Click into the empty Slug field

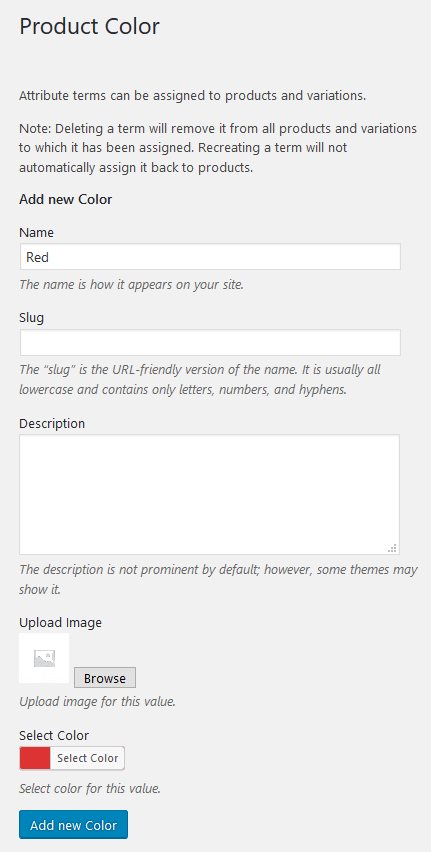click(x=210, y=342)
